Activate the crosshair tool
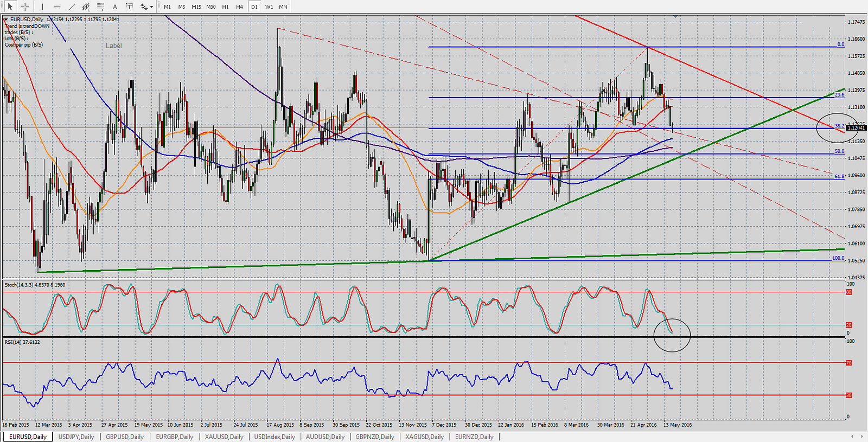 pyautogui.click(x=24, y=7)
